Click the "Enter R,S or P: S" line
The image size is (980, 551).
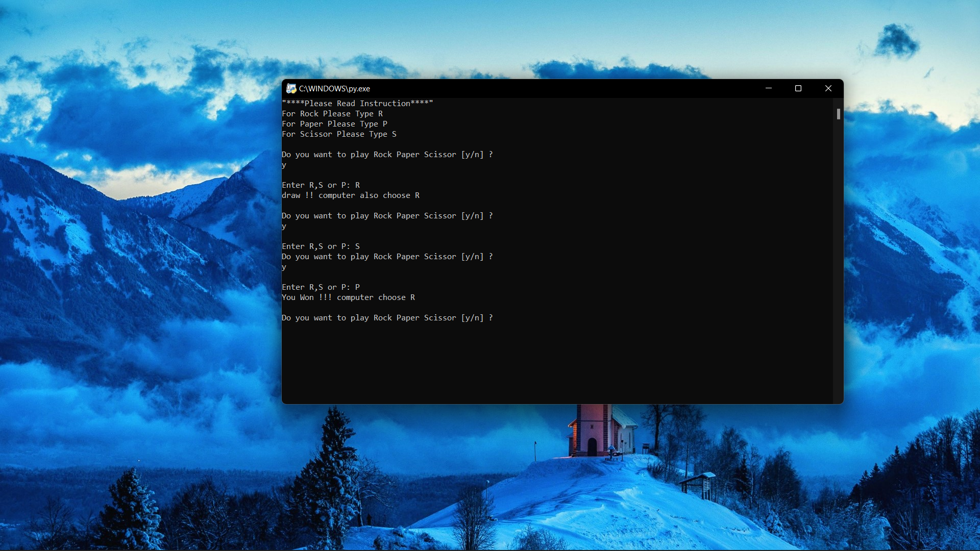(x=321, y=246)
